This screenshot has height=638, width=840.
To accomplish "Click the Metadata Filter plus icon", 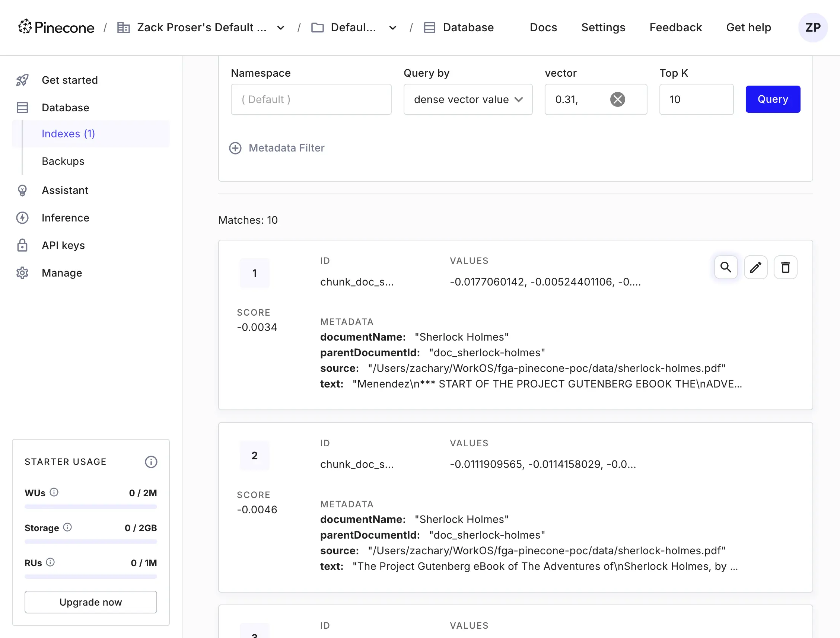I will [x=235, y=148].
